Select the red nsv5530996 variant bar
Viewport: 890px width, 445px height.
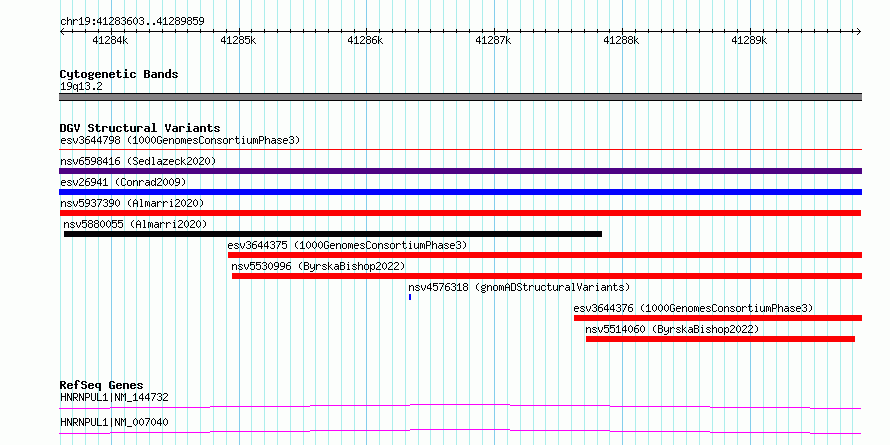[x=547, y=276]
